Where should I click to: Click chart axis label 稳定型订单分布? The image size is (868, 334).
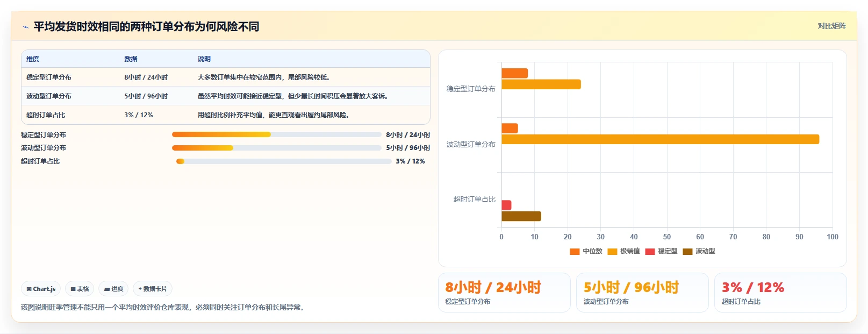[471, 89]
